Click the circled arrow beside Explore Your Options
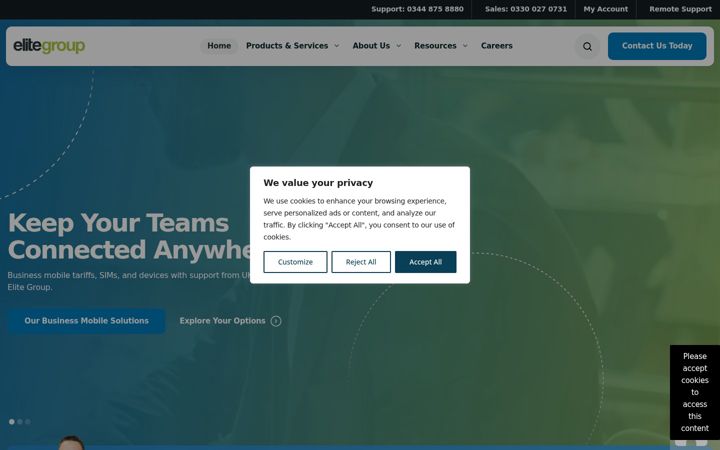The height and width of the screenshot is (450, 720). 276,321
